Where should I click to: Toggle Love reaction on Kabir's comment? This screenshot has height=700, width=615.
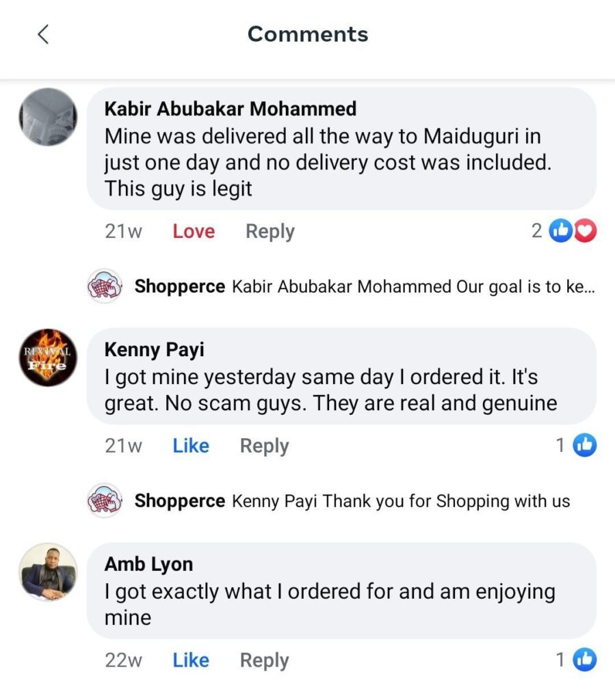[x=194, y=232]
